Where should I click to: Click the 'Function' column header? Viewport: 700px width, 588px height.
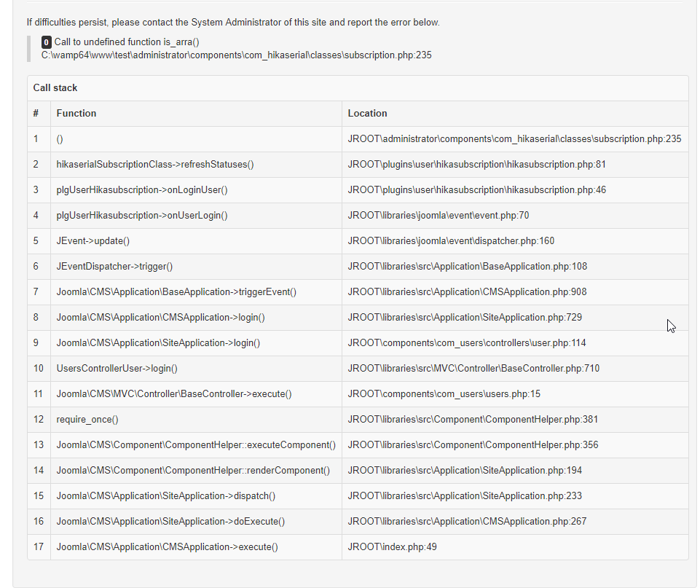(x=76, y=114)
